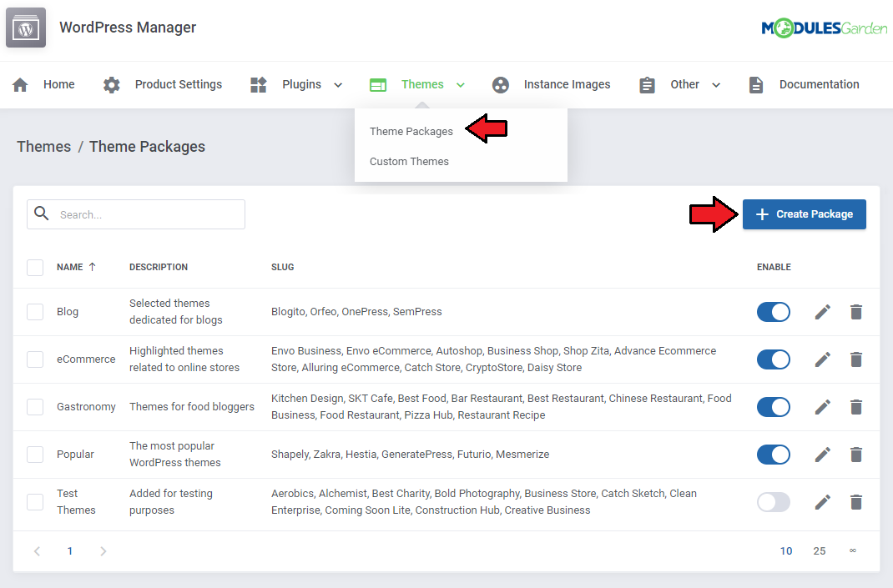Edit the Test Themes package pencil icon
This screenshot has width=893, height=588.
tap(822, 502)
